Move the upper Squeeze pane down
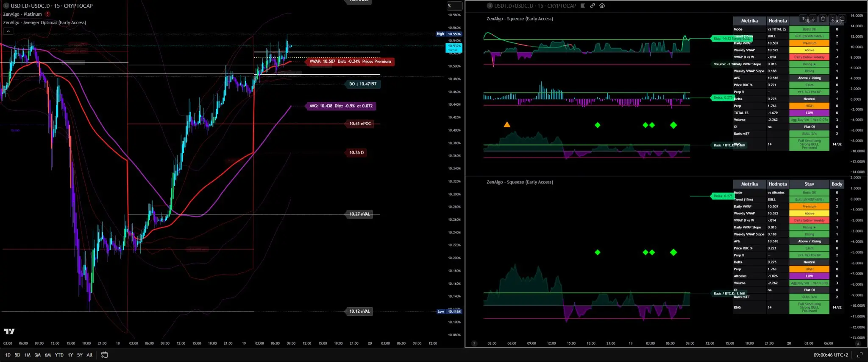Image resolution: width=868 pixels, height=362 pixels. 813,19
